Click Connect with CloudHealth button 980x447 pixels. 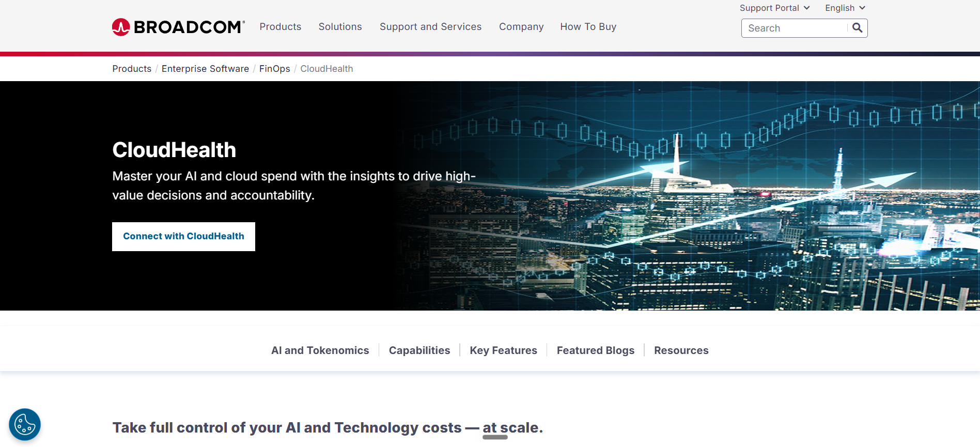pyautogui.click(x=183, y=237)
